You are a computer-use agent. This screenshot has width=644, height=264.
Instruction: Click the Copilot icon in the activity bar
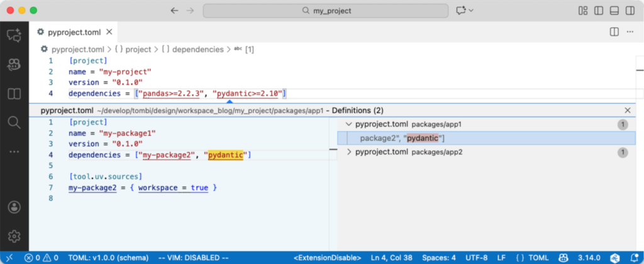[x=14, y=64]
